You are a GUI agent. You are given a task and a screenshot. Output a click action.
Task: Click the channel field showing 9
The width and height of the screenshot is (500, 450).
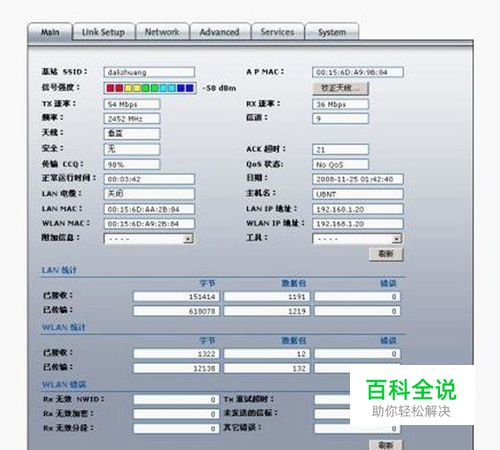pyautogui.click(x=340, y=119)
